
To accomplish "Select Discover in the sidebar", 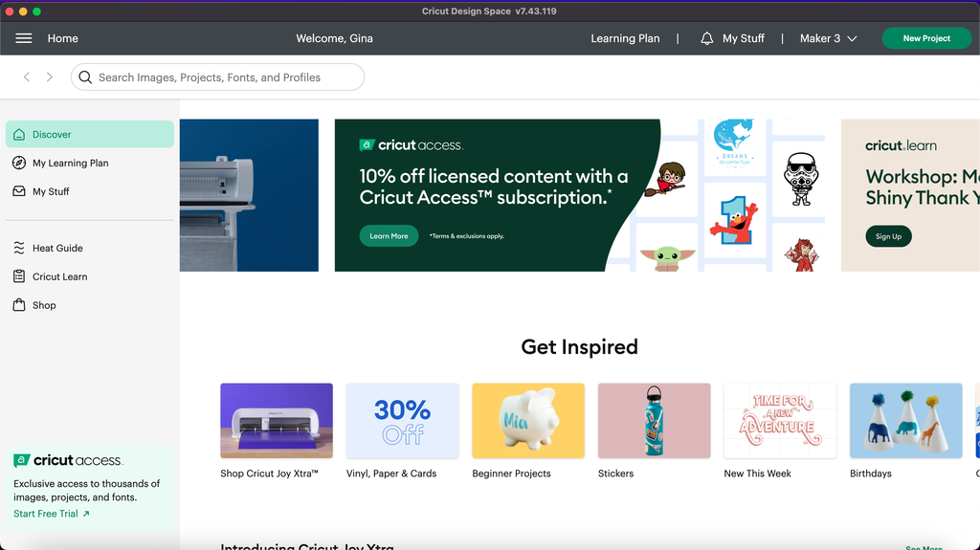I will [52, 135].
